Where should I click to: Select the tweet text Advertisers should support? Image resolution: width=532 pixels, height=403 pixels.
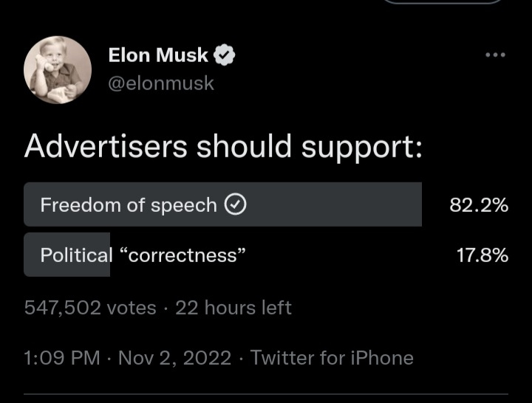click(223, 147)
